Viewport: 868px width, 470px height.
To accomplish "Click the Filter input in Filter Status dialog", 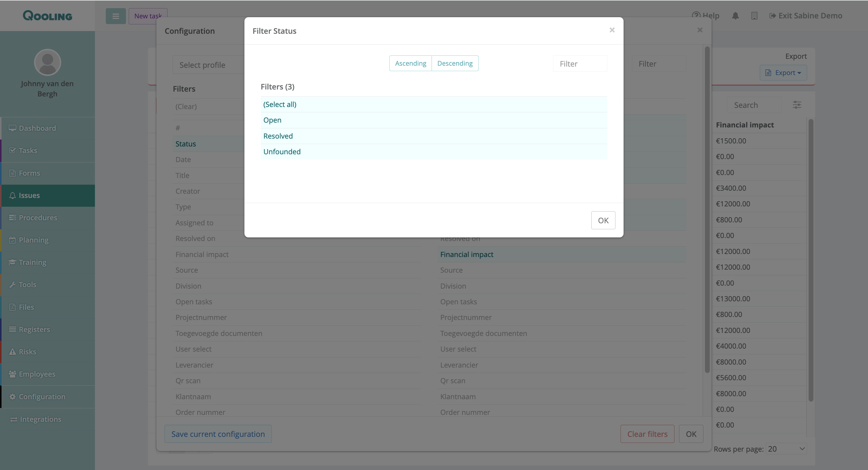I will (580, 64).
